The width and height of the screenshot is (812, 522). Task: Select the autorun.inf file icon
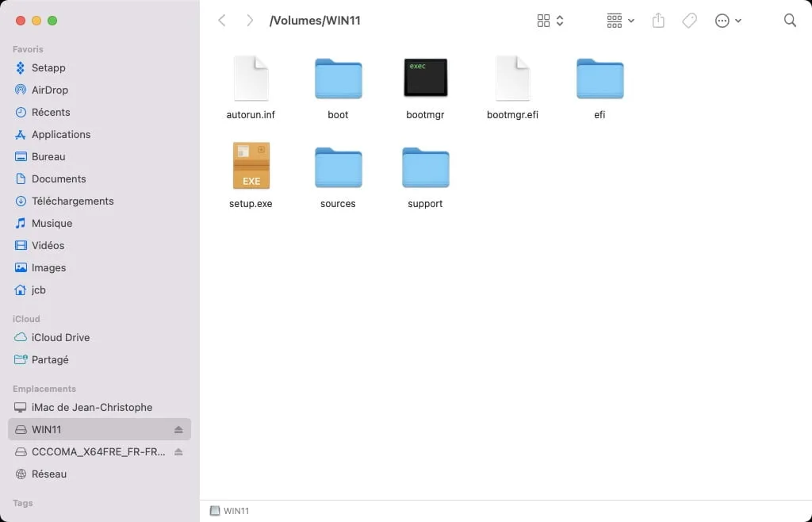(251, 79)
